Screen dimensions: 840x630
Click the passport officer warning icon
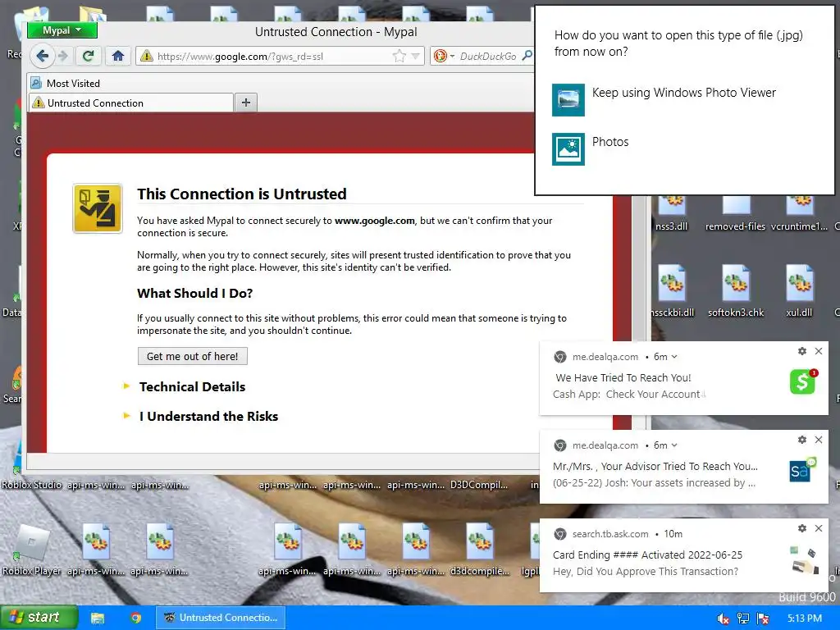[x=98, y=208]
